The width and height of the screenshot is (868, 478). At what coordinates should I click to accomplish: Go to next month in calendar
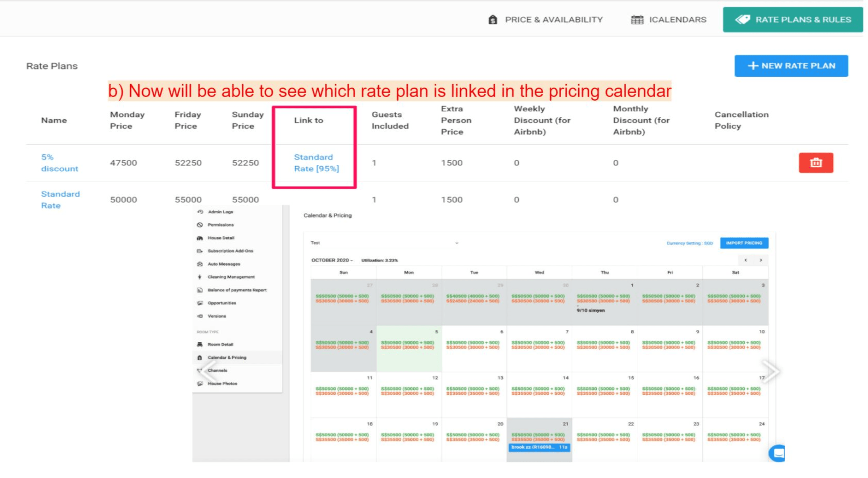point(761,260)
